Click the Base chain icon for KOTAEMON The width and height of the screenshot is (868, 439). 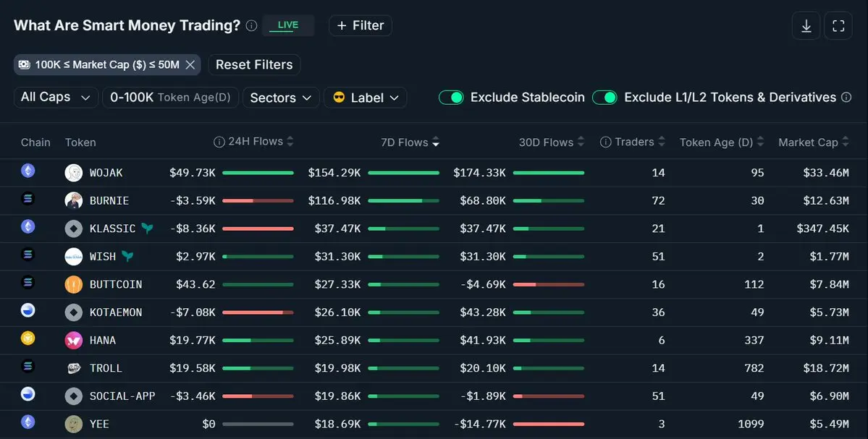(28, 310)
